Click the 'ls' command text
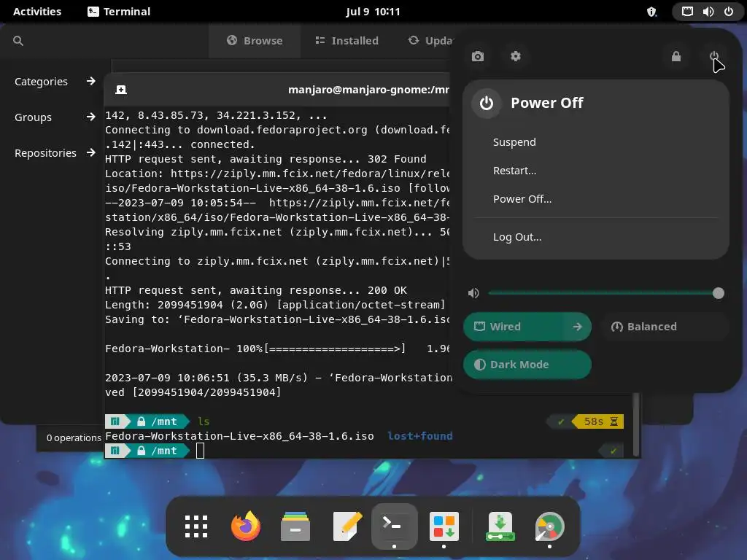Image resolution: width=747 pixels, height=560 pixels. pos(204,421)
